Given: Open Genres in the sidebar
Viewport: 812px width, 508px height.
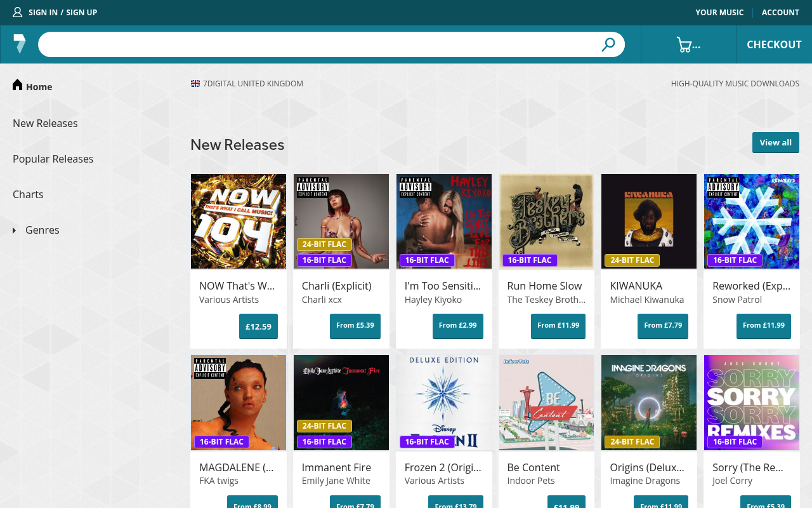Looking at the screenshot, I should (x=43, y=230).
